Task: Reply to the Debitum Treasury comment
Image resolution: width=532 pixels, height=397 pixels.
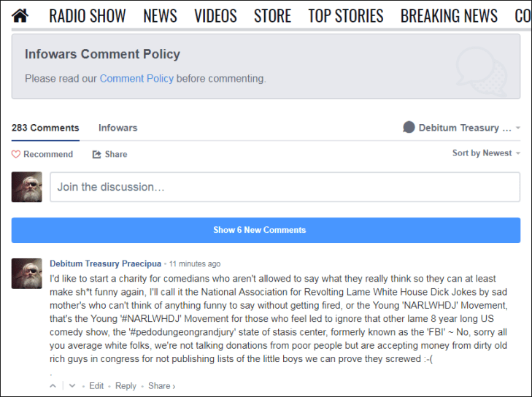Action: click(x=126, y=386)
